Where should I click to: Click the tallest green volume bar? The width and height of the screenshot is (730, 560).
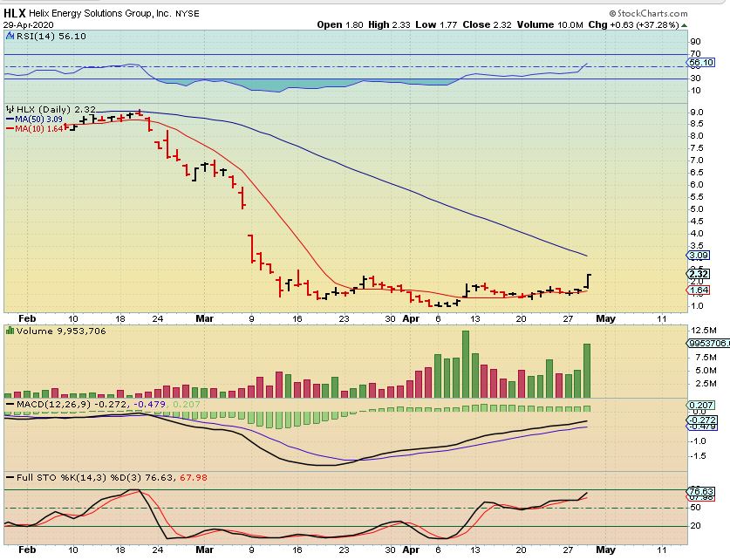pyautogui.click(x=466, y=364)
